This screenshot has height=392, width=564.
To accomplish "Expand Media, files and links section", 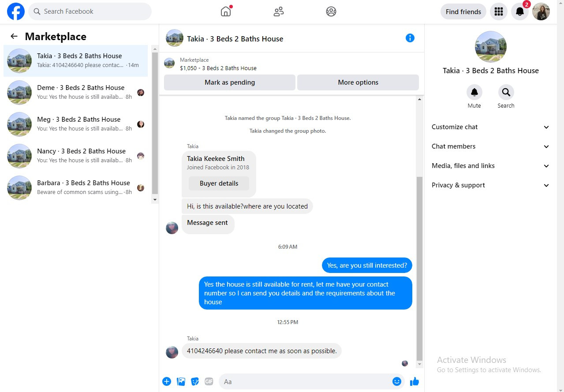I will pyautogui.click(x=491, y=166).
